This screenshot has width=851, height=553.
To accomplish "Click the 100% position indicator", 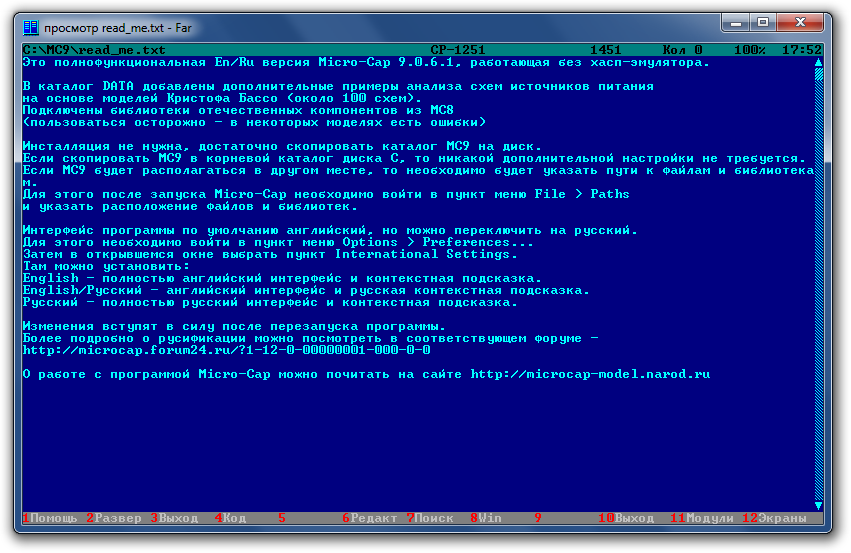I will click(x=750, y=50).
